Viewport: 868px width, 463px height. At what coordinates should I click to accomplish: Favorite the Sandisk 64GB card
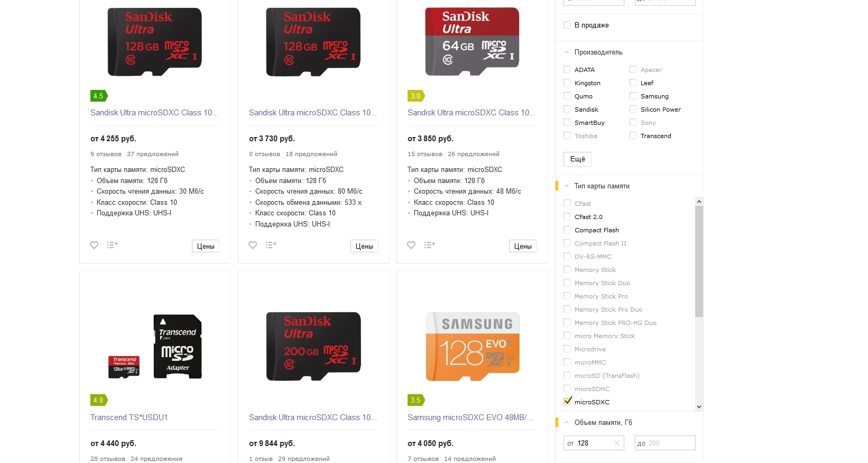(411, 245)
